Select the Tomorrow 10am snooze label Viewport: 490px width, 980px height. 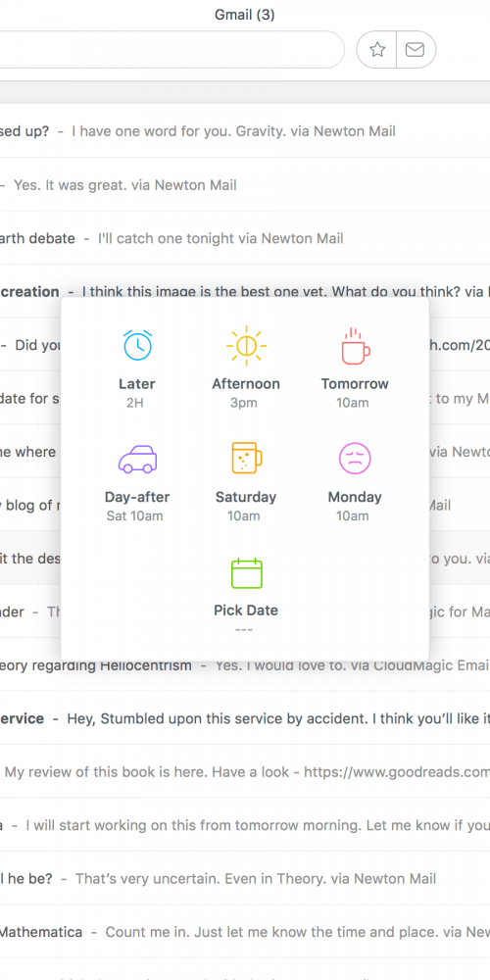coord(355,393)
